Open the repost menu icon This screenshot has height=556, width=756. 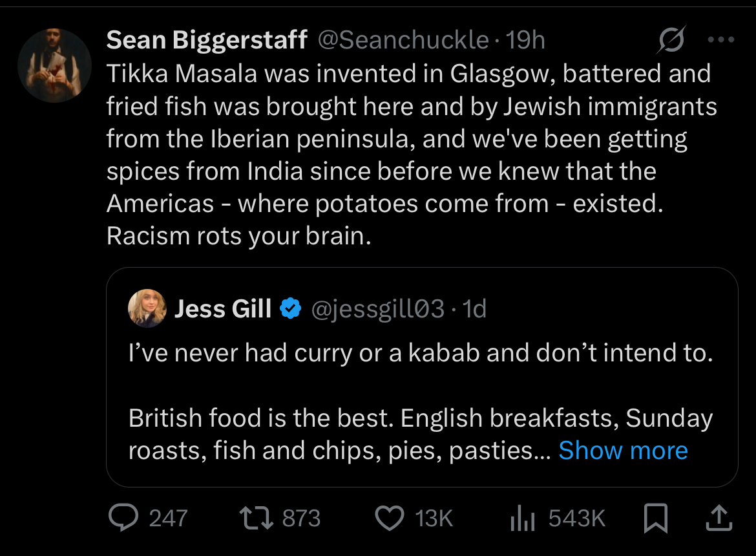(x=255, y=518)
